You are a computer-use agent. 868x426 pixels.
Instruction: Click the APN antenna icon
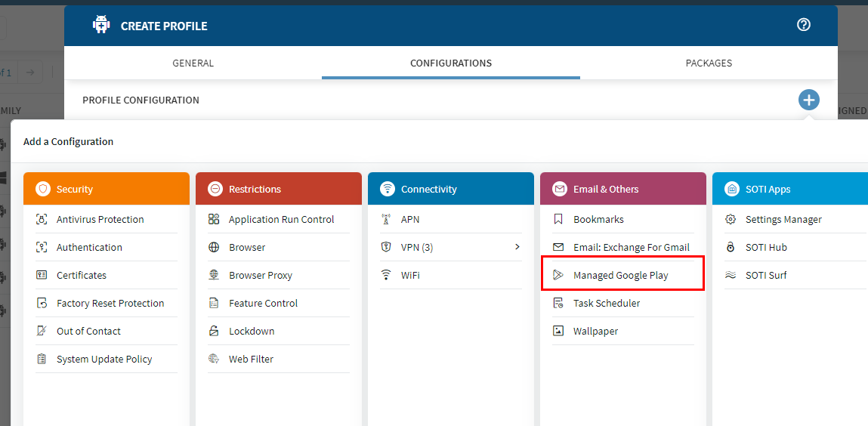click(386, 219)
